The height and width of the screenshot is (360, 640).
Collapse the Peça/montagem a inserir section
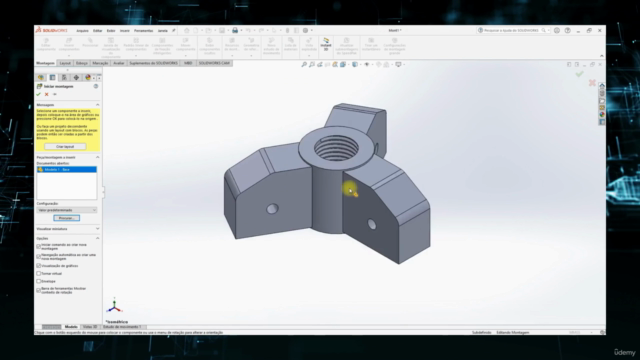coord(98,157)
